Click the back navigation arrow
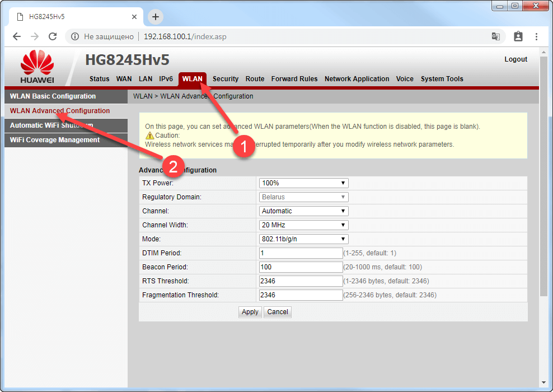Viewport: 553px width, 392px height. click(x=17, y=36)
